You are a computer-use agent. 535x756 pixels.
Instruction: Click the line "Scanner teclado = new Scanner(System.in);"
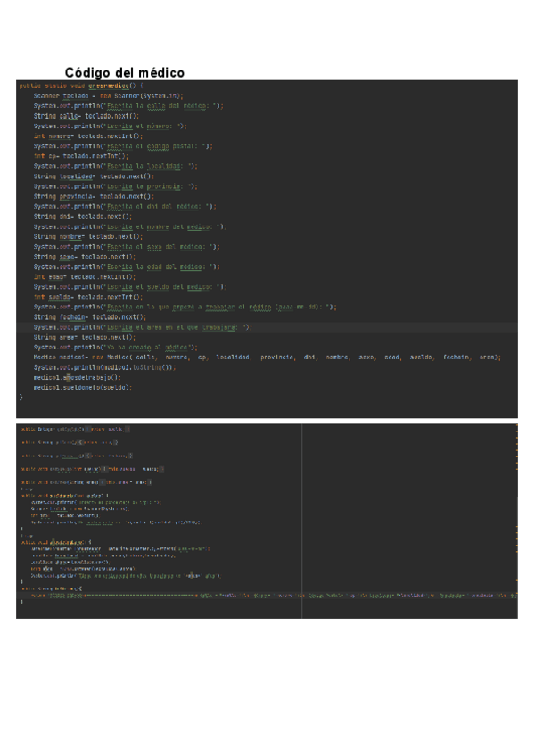click(109, 96)
